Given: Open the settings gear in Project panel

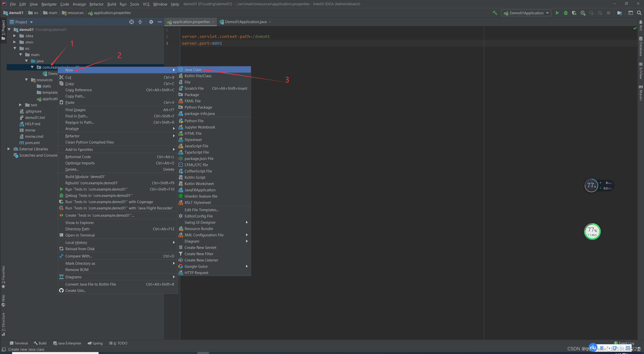Looking at the screenshot, I should (x=151, y=22).
